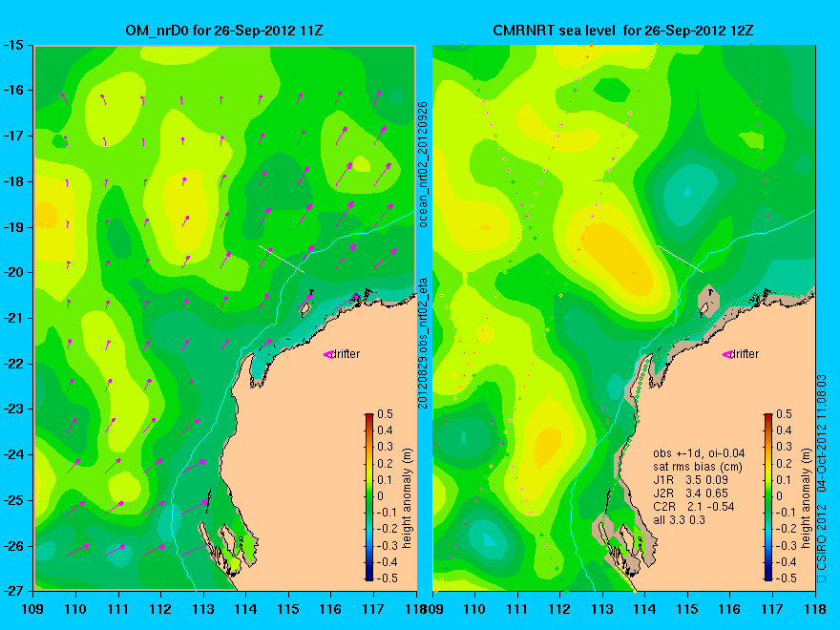The image size is (840, 630).
Task: Click the 'J2R 3.4 0.65' statistics row
Action: tap(690, 493)
